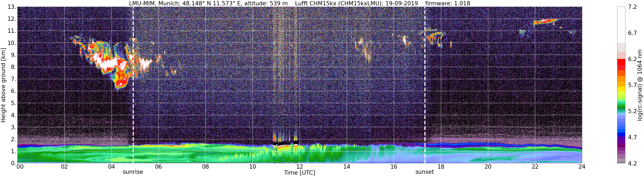Click the time axis tick '22'

click(535, 167)
